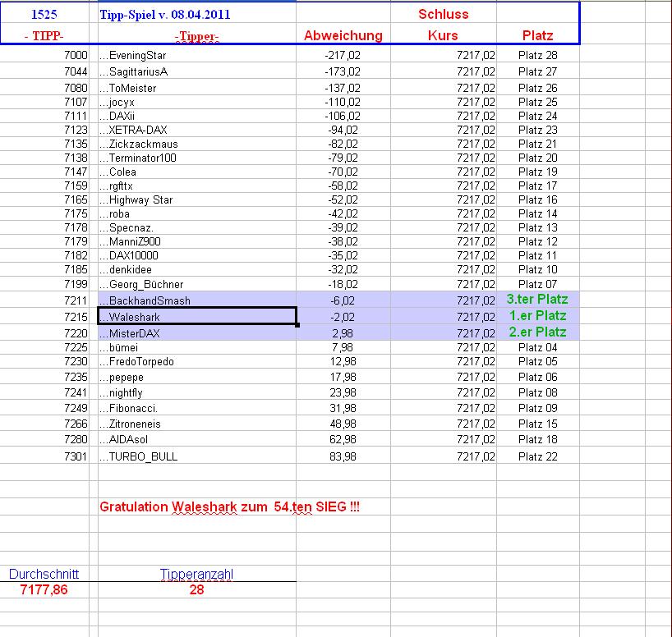This screenshot has width=672, height=637.
Task: Click the Specnaz. cell
Action: point(196,227)
